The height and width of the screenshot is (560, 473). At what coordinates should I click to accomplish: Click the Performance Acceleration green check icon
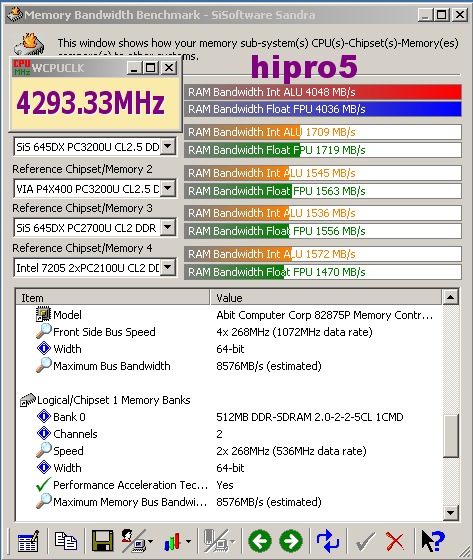point(44,485)
